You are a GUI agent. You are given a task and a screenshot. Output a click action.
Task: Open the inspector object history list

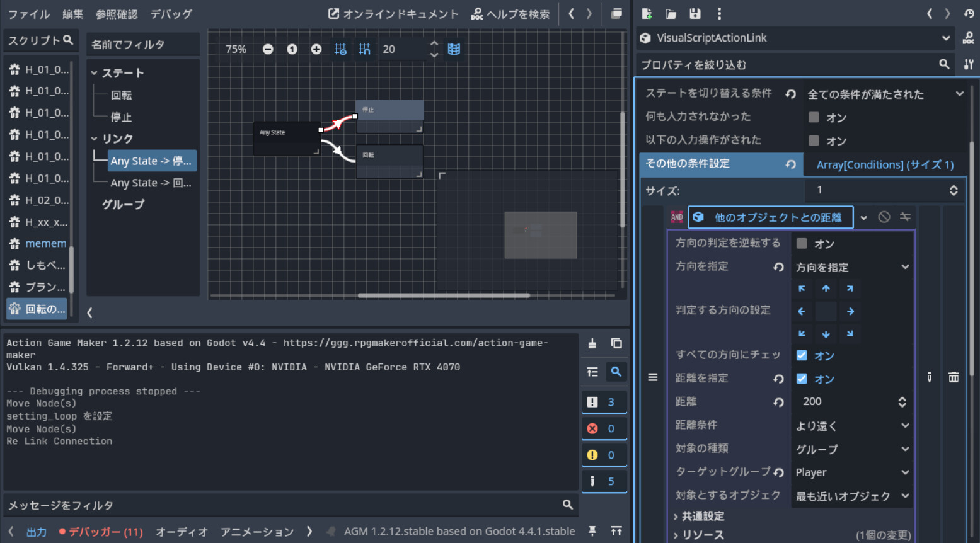pyautogui.click(x=969, y=13)
